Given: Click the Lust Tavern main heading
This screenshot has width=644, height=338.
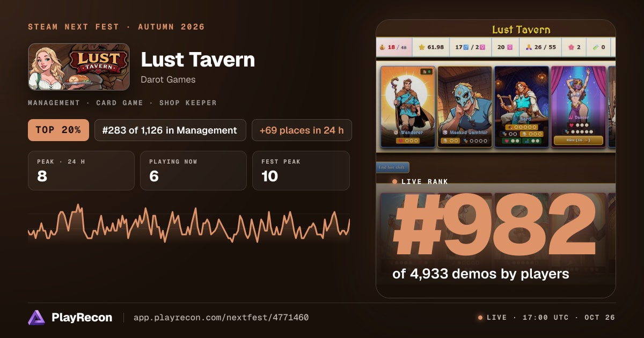Looking at the screenshot, I should (x=197, y=60).
